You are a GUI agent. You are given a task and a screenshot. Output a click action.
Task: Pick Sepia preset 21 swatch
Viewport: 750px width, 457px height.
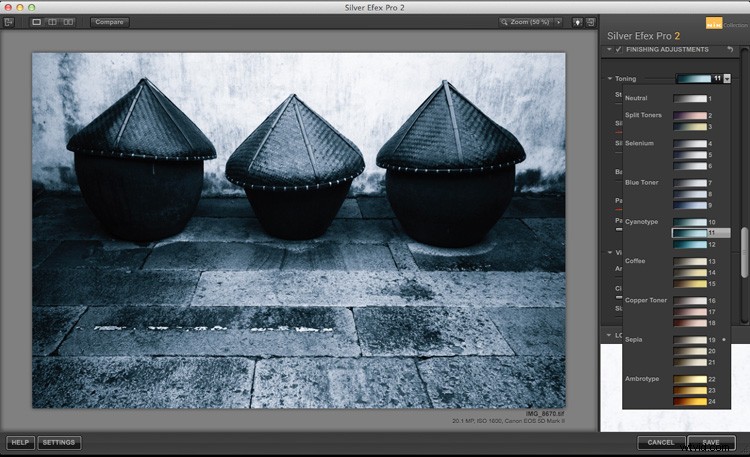(690, 362)
